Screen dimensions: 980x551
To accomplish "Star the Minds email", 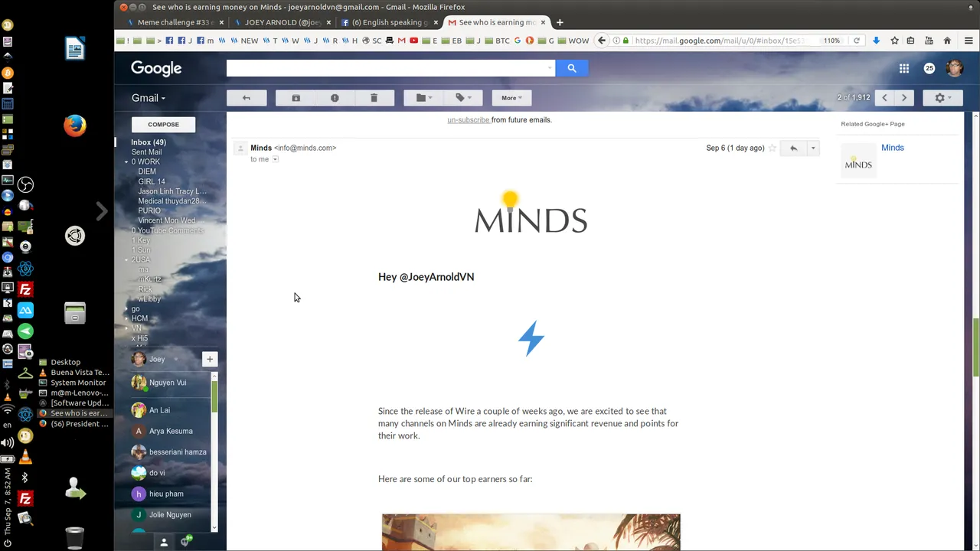I will 772,148.
